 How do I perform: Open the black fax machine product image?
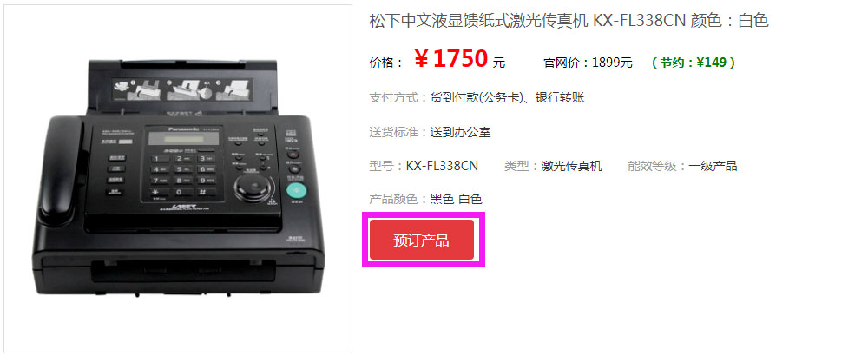[178, 178]
